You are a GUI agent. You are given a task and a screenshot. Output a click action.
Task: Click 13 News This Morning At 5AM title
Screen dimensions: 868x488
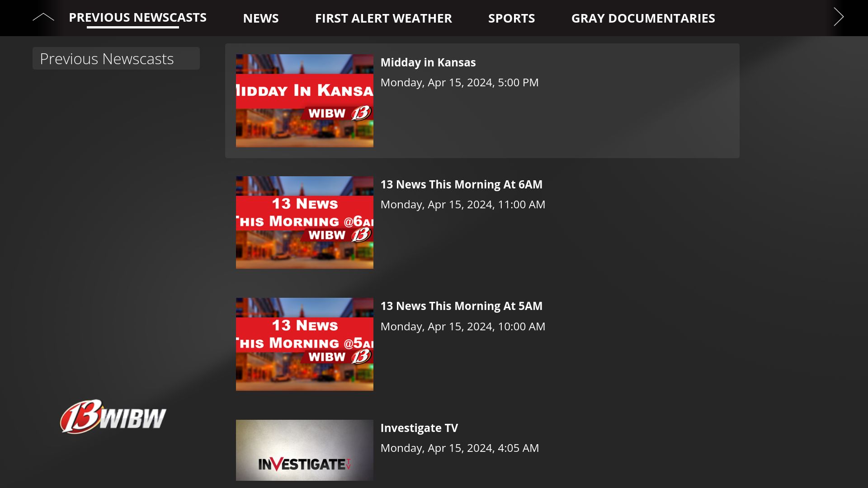tap(461, 306)
